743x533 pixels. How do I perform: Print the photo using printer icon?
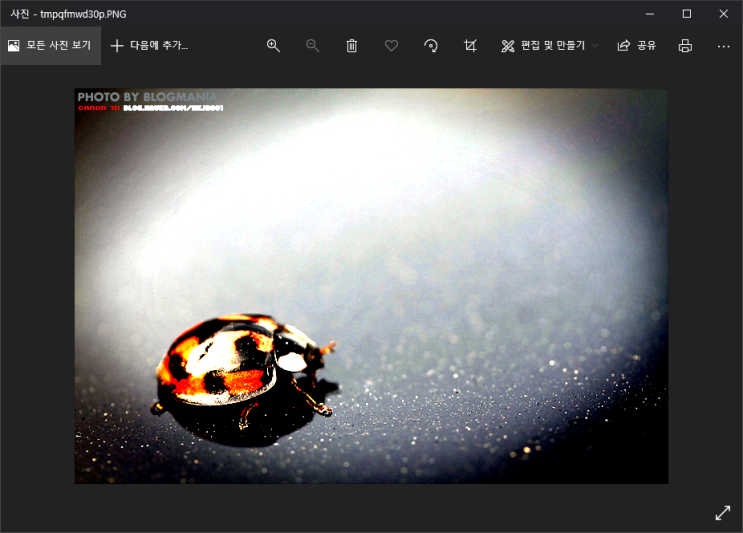click(685, 45)
